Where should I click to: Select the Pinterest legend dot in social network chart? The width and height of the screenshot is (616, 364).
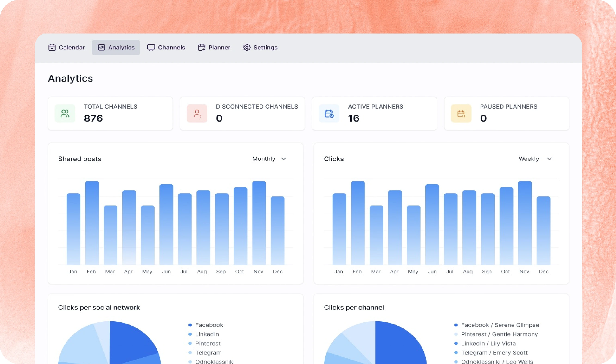190,343
